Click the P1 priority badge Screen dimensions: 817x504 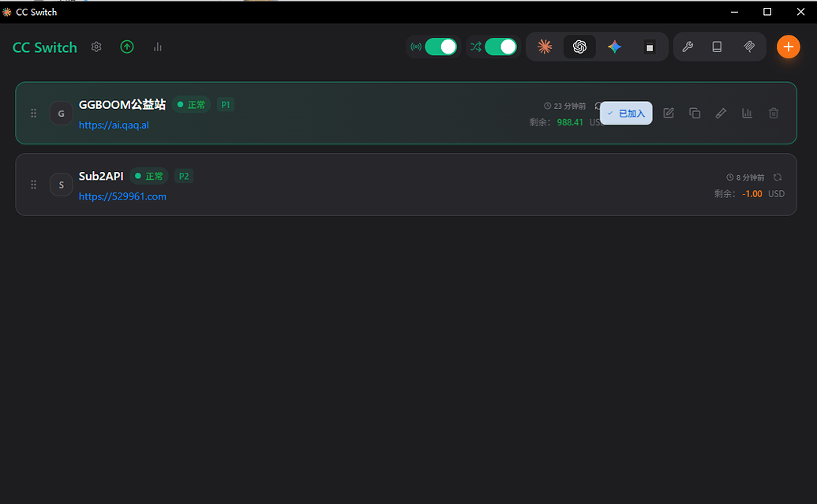pos(225,105)
